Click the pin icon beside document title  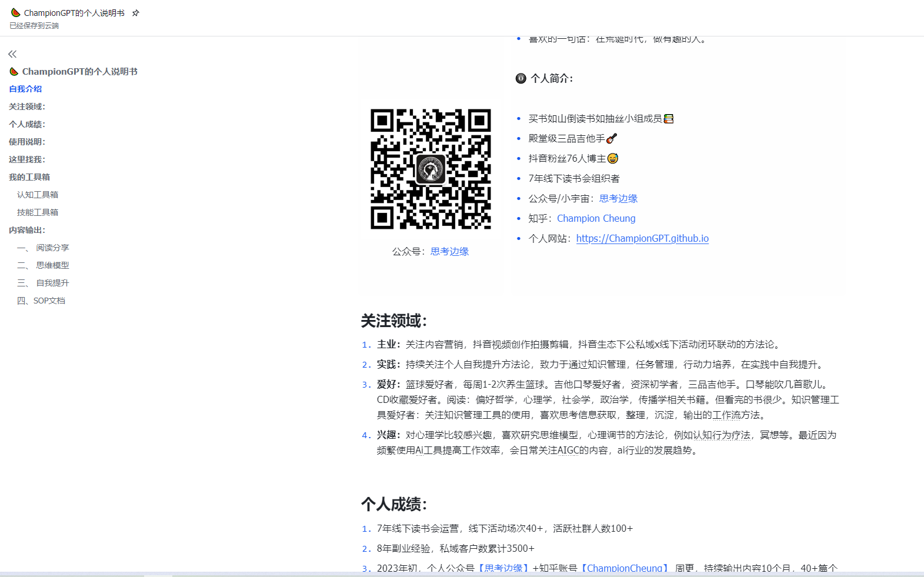tap(135, 13)
